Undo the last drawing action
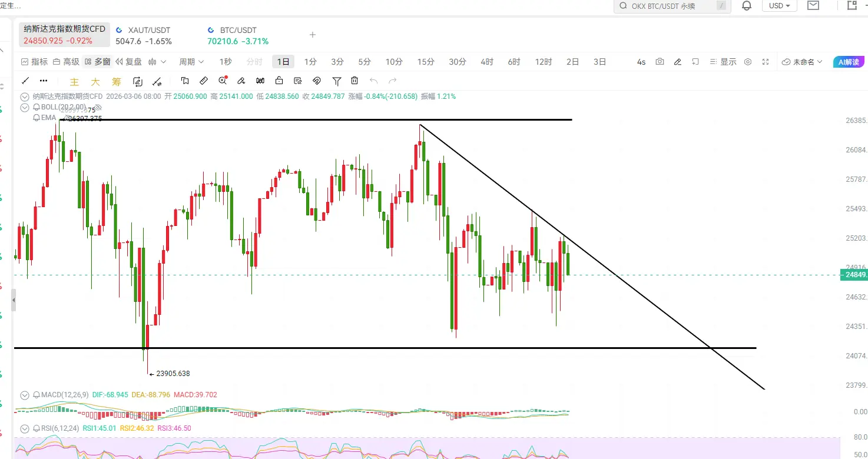 (x=373, y=81)
